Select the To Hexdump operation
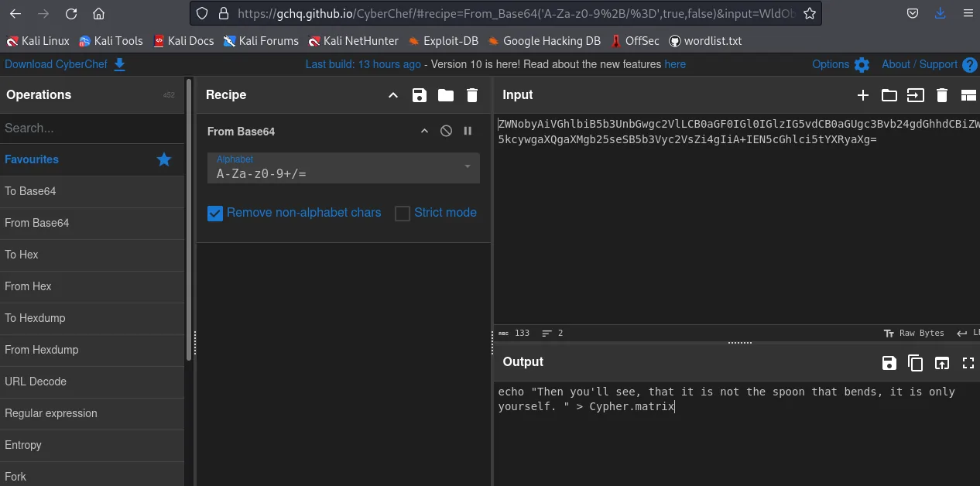Screen dimensions: 980x486 click(x=92, y=318)
